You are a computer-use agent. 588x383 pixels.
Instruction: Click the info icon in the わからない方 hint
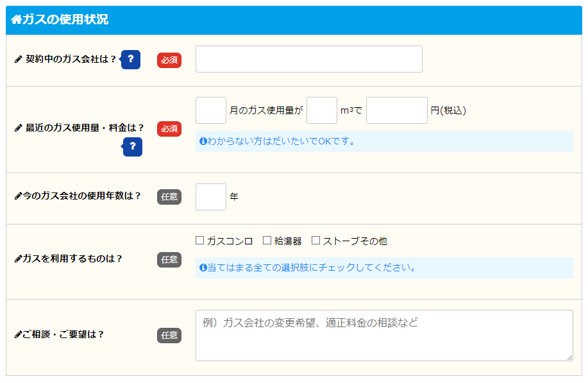point(202,142)
